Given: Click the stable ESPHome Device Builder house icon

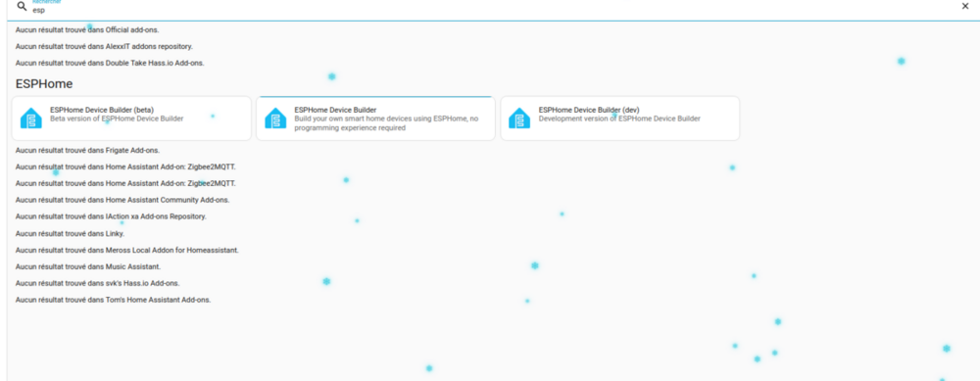Looking at the screenshot, I should pos(275,119).
